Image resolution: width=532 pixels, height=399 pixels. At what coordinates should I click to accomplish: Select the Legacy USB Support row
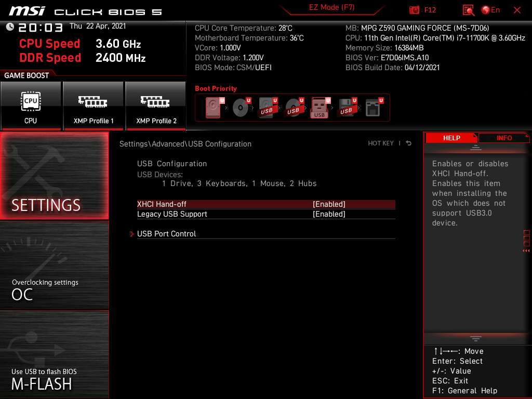point(266,214)
